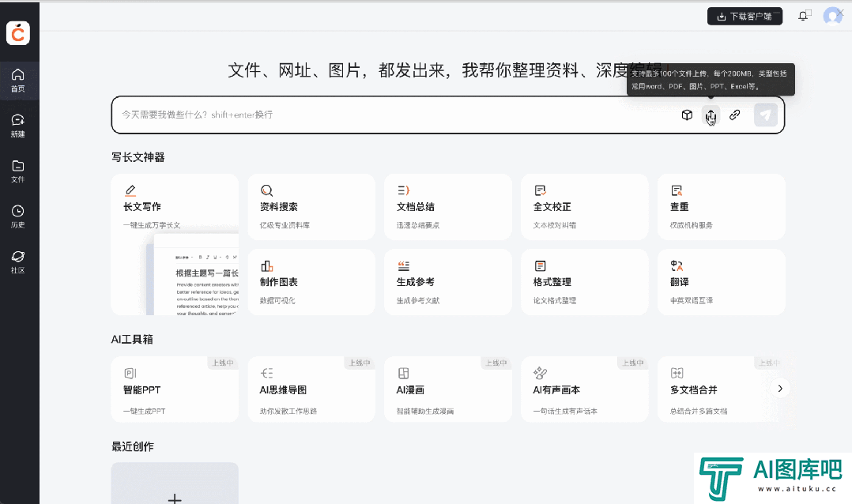Open AI有声画本 card title
The image size is (852, 504).
tap(556, 390)
